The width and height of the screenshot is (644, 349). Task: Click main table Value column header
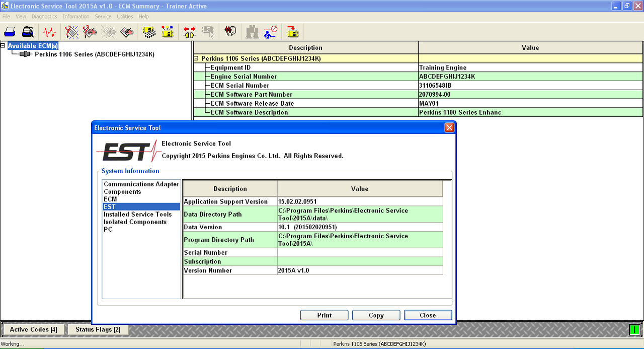tap(530, 48)
